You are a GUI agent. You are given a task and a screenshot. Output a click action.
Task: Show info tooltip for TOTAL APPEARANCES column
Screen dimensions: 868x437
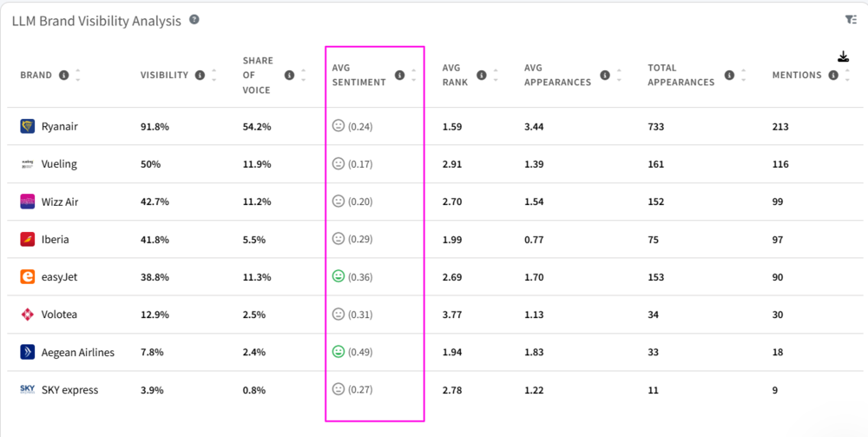(x=730, y=75)
